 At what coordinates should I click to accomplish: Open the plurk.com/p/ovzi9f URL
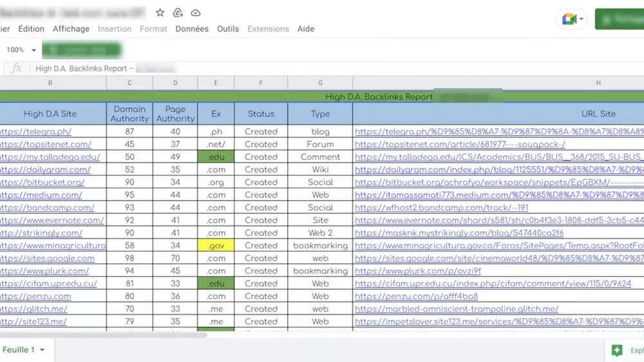[418, 271]
